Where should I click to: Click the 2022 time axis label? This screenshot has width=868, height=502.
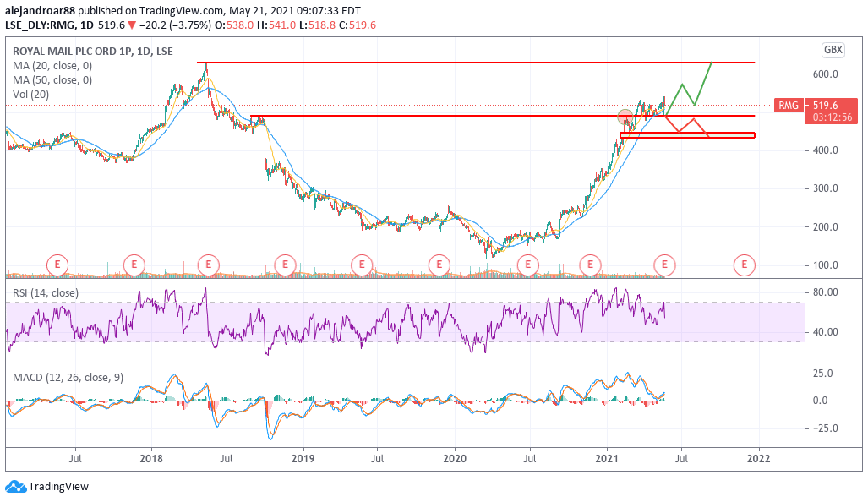[758, 458]
